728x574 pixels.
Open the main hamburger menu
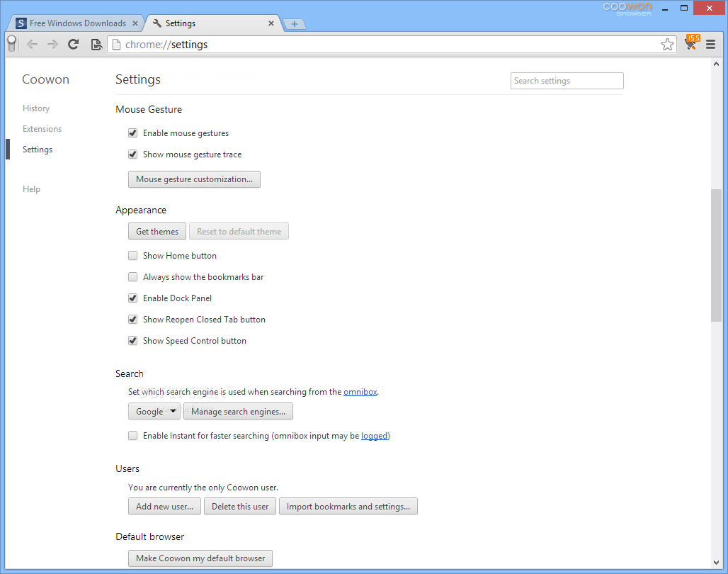[x=710, y=44]
